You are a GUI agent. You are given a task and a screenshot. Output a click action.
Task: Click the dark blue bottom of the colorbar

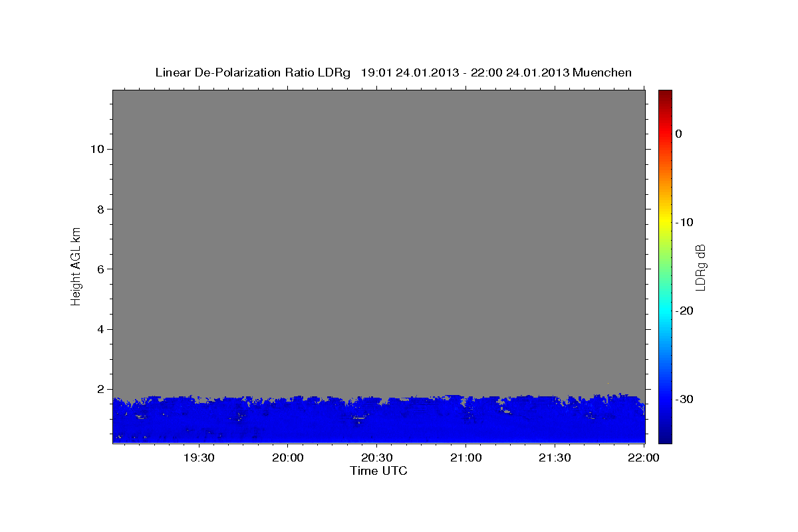pos(665,436)
